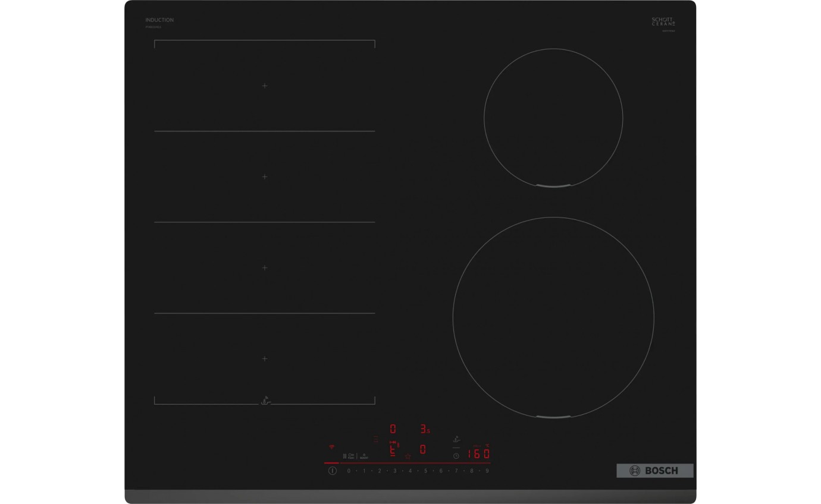Tap the small menu icon left of the zone display
This screenshot has height=504, width=821.
coord(375,438)
